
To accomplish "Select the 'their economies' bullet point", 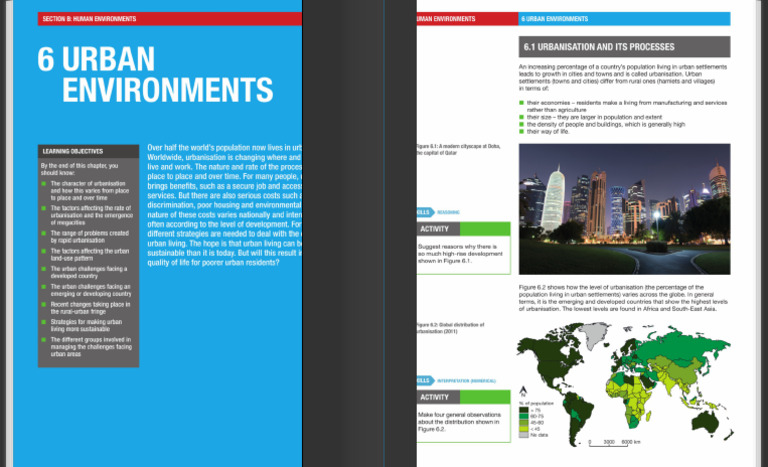I will tap(626, 106).
